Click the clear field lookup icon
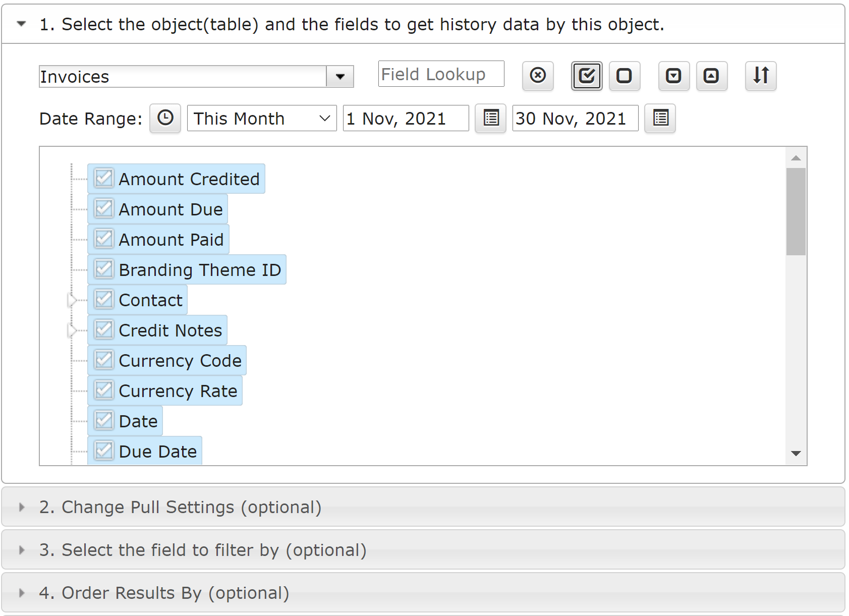The height and width of the screenshot is (616, 849). (538, 76)
